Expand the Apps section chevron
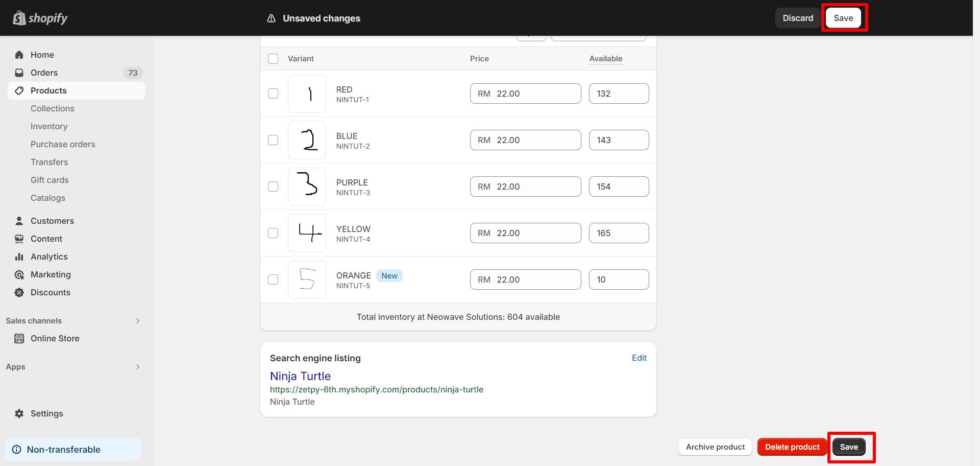 (x=138, y=367)
